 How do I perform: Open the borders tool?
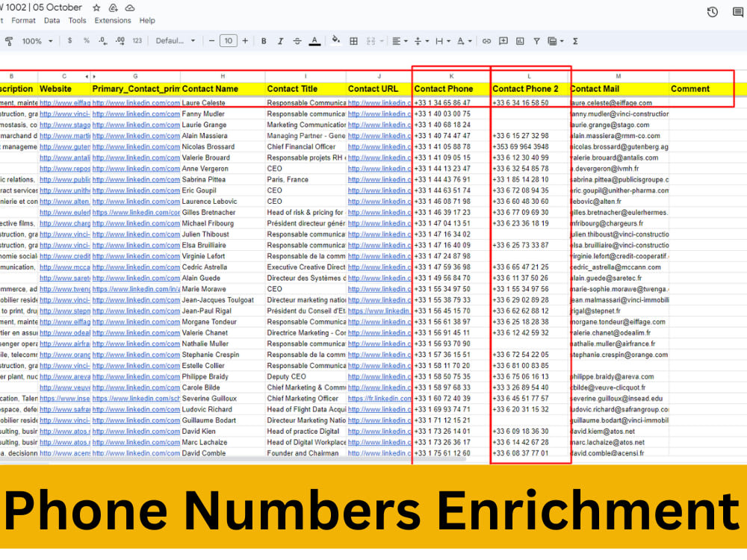click(x=353, y=41)
